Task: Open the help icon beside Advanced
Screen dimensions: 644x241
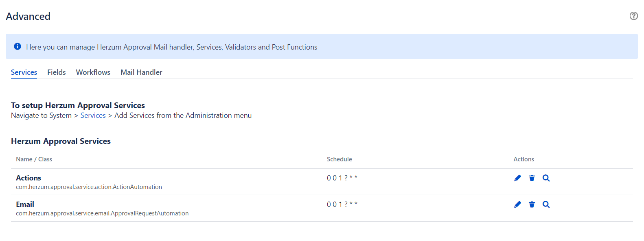Action: 633,16
